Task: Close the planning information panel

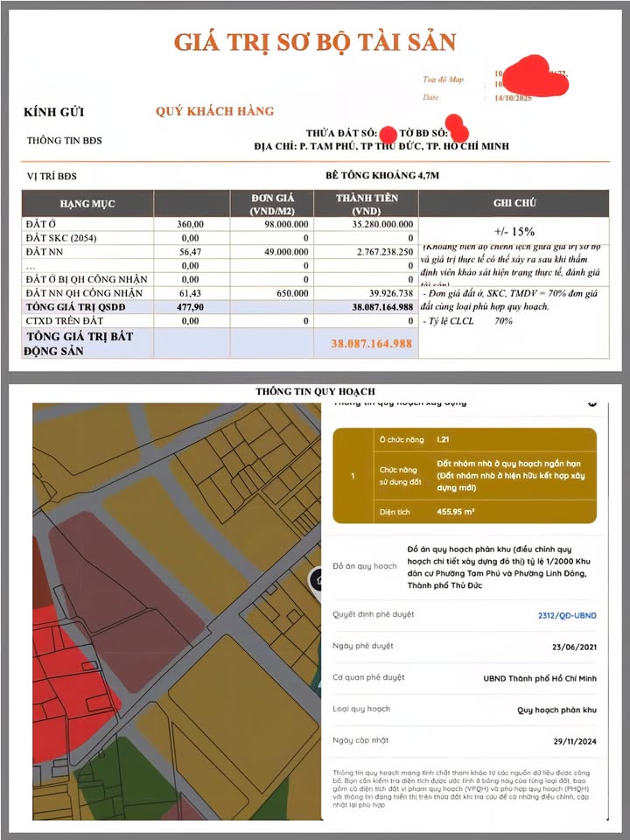Action: [594, 404]
